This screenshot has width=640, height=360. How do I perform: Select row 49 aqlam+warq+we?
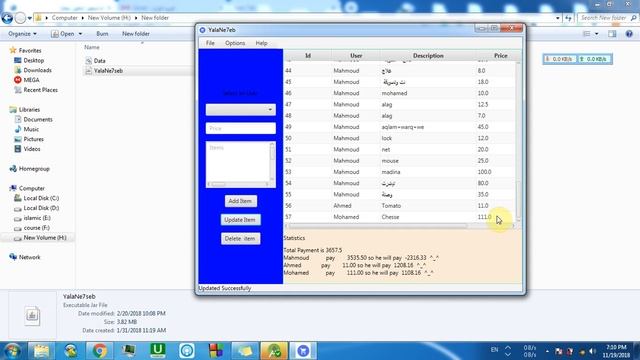click(x=400, y=127)
